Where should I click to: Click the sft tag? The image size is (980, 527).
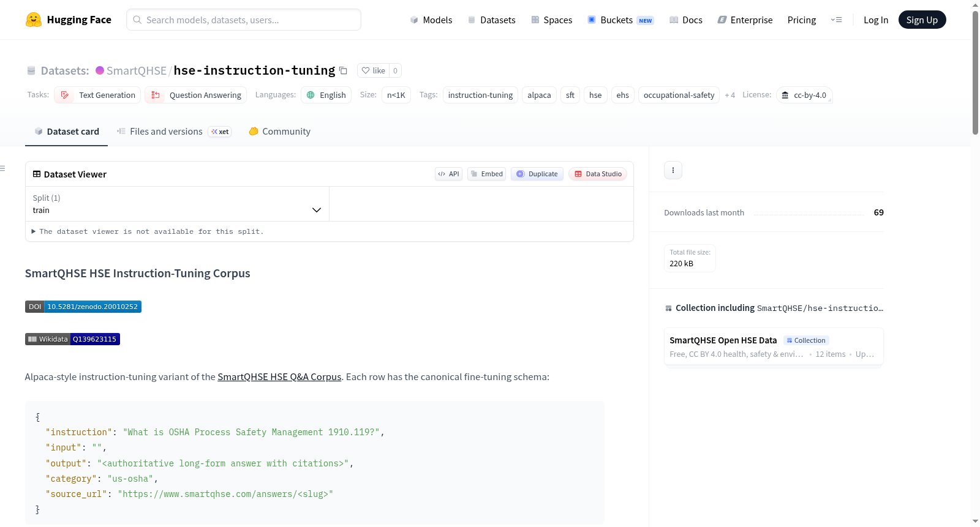(x=570, y=95)
